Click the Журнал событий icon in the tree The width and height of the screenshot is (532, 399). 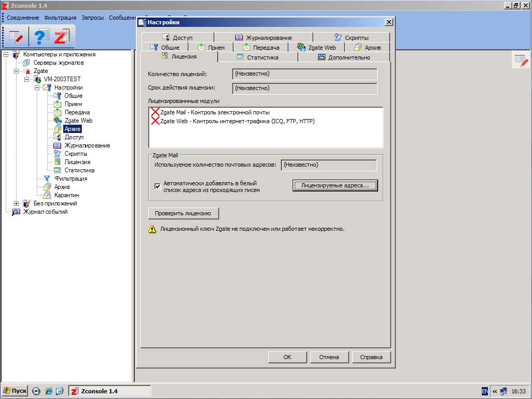click(x=16, y=212)
